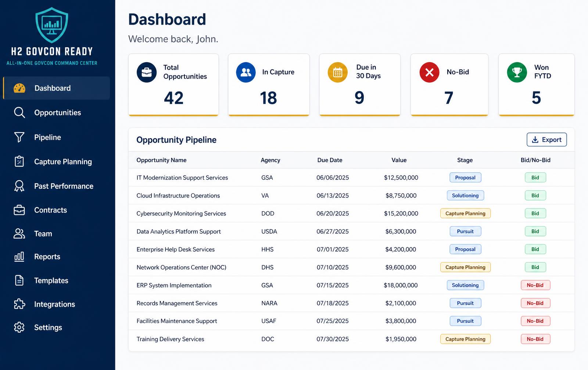588x370 pixels.
Task: Click the Records Management Services name
Action: click(177, 303)
